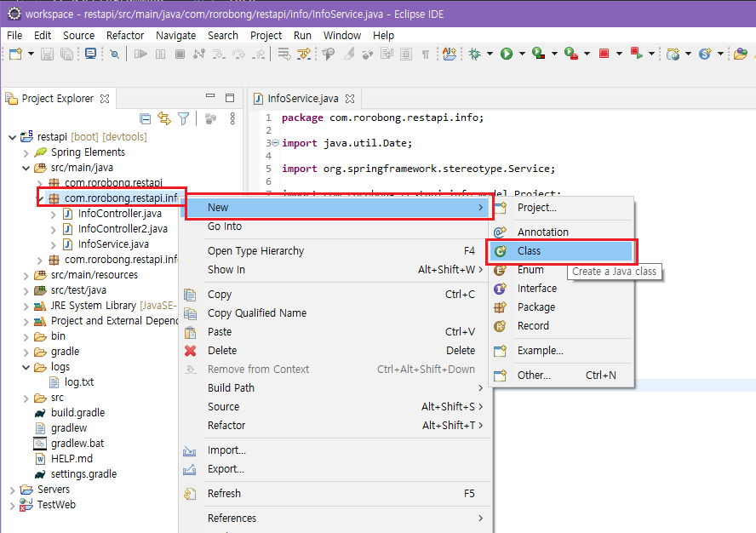
Task: Open the Refactor menu
Action: [x=125, y=35]
